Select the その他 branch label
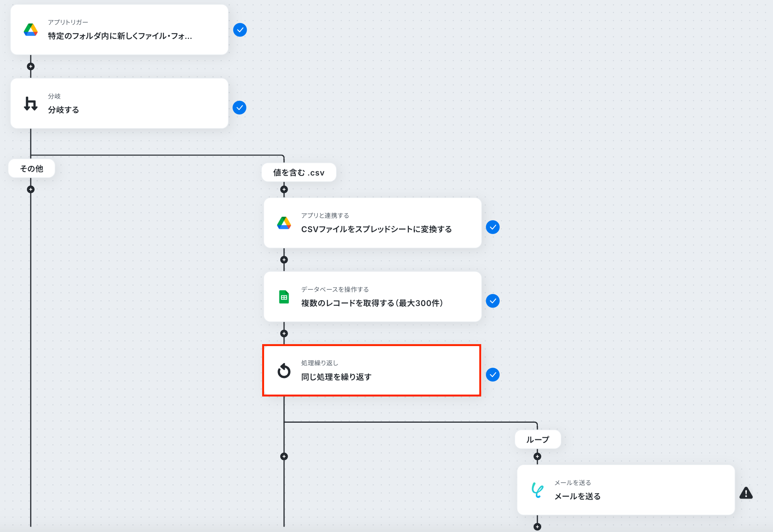This screenshot has width=773, height=532. (32, 169)
